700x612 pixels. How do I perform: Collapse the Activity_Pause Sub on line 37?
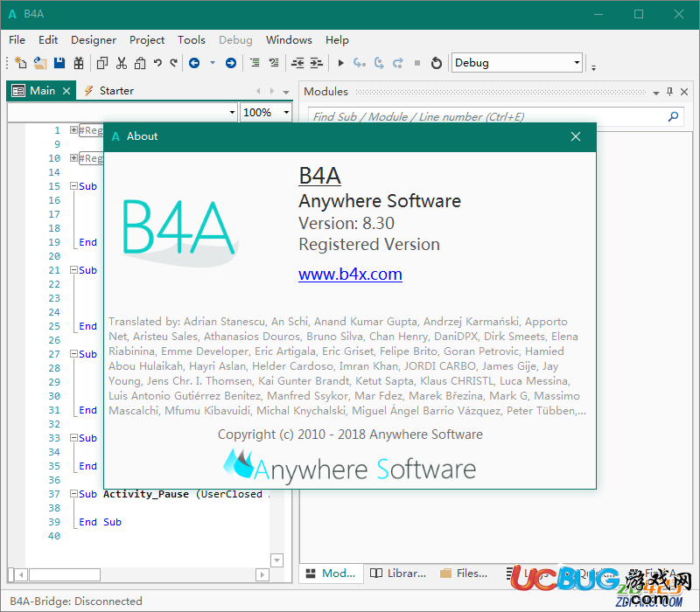click(x=73, y=494)
